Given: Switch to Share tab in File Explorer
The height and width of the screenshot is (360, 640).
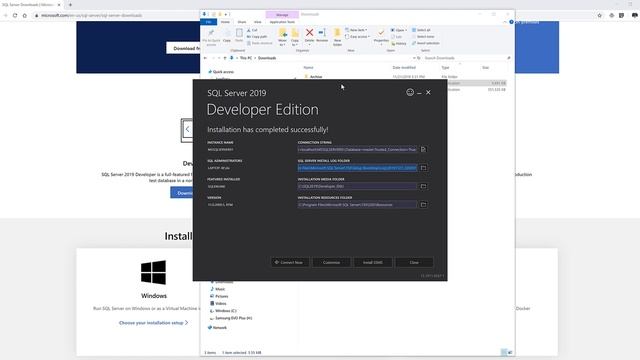Looking at the screenshot, I should (242, 22).
